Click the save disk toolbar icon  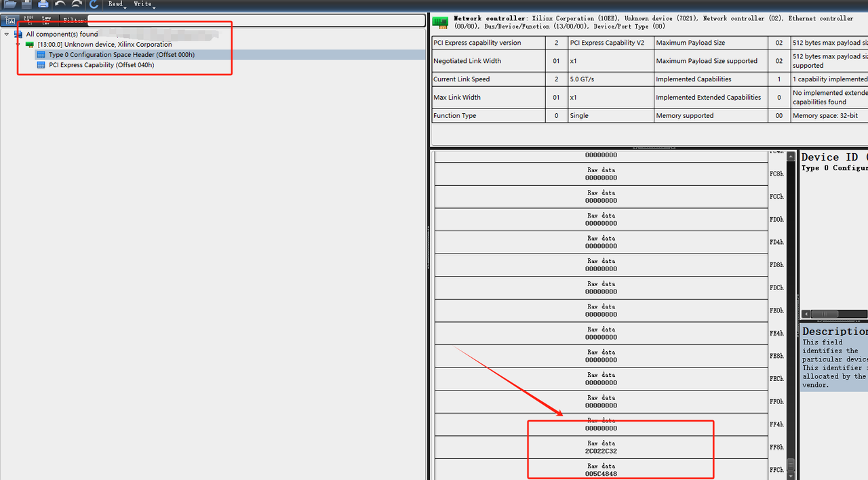pyautogui.click(x=26, y=4)
